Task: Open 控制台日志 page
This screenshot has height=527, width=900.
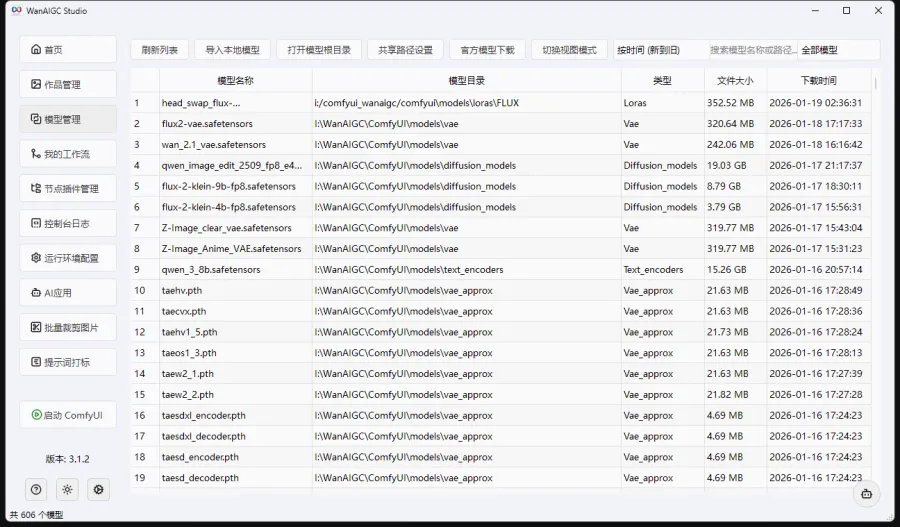Action: (x=68, y=223)
